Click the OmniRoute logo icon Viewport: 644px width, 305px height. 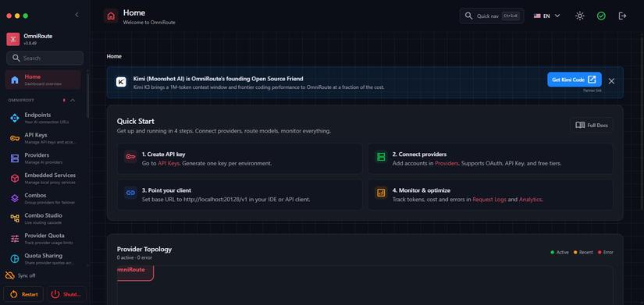coord(13,40)
